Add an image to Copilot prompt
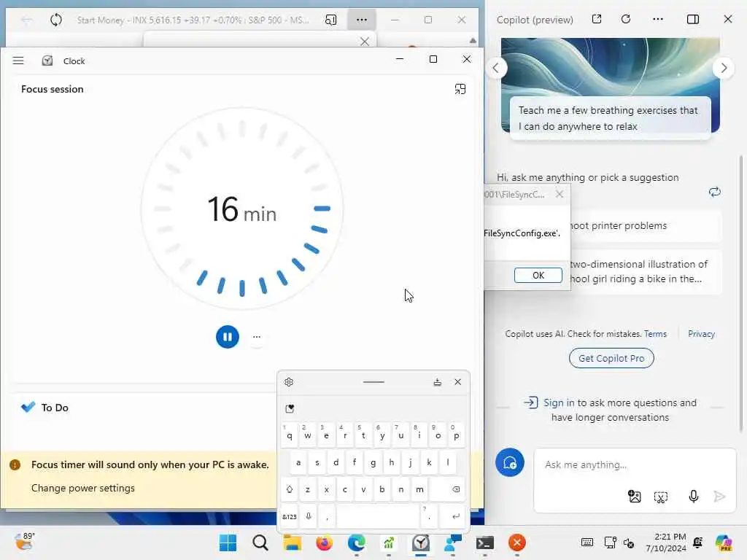747x560 pixels. 634,497
